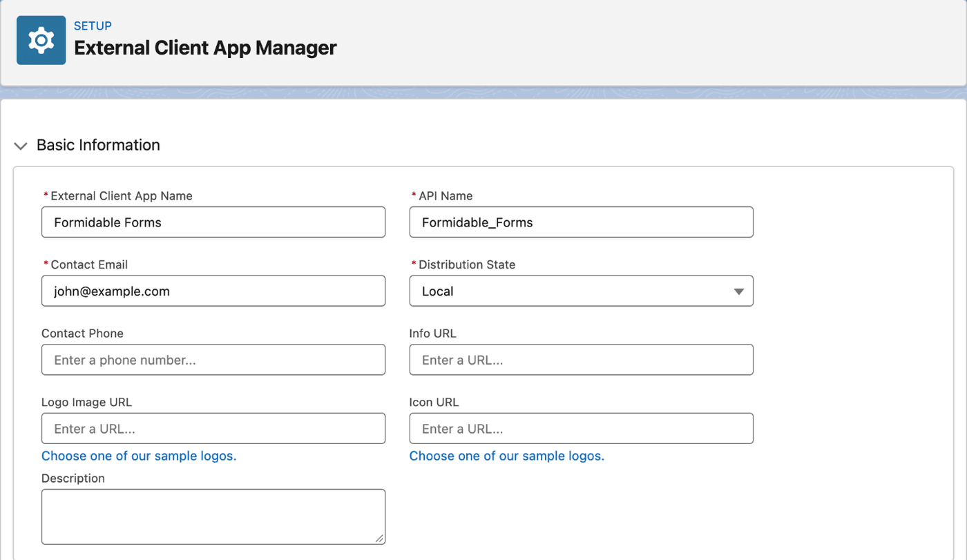Open the Distribution State dropdown
This screenshot has width=967, height=560.
[x=581, y=291]
